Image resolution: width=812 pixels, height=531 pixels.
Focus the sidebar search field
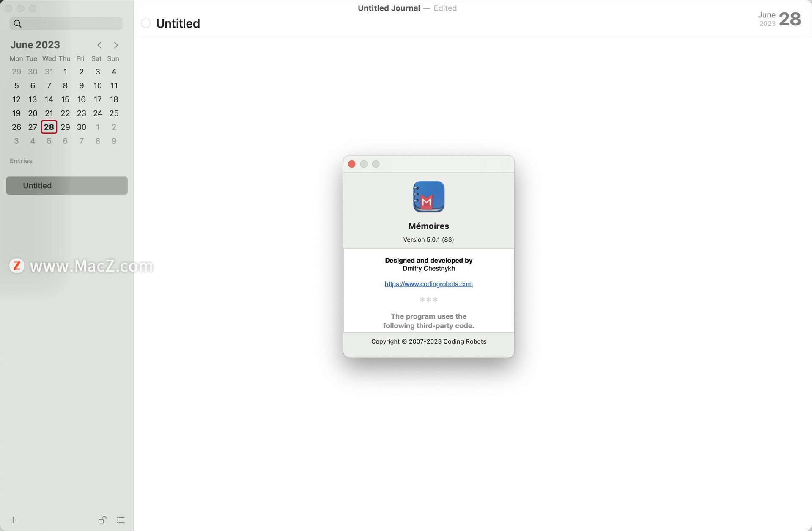[66, 24]
